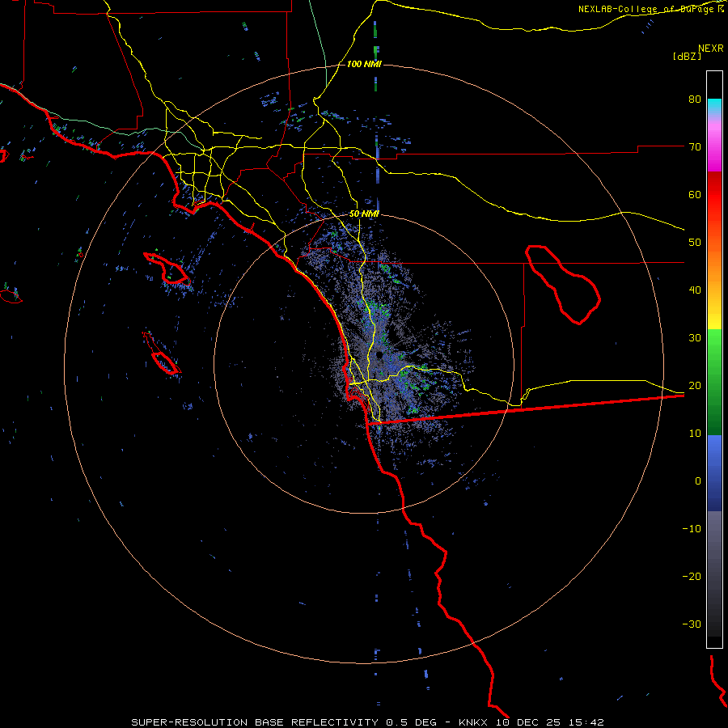
Task: Click the 70 dBZ scale value
Action: point(695,146)
